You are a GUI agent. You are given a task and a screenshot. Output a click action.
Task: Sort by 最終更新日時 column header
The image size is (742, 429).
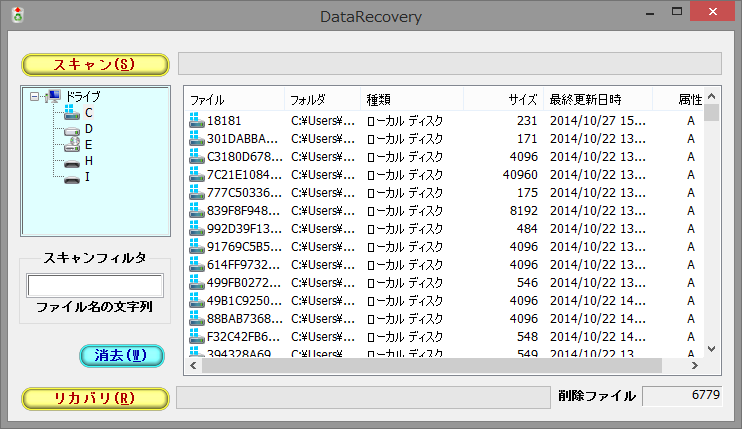(x=598, y=100)
